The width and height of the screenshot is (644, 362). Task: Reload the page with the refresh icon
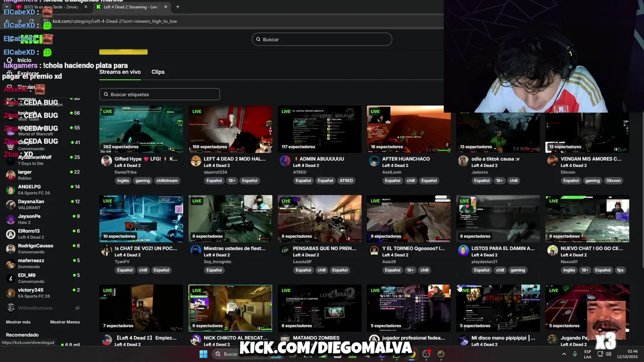pyautogui.click(x=31, y=21)
